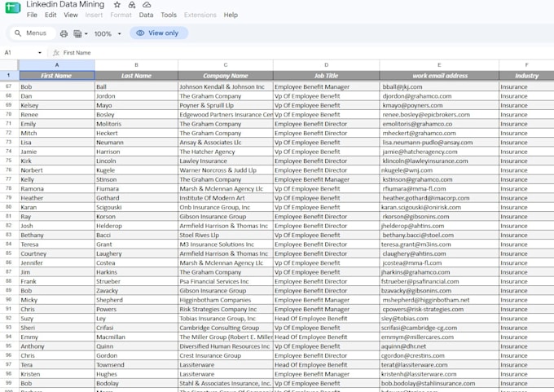
Task: Click last name cell Zavacky
Action: 136,291
